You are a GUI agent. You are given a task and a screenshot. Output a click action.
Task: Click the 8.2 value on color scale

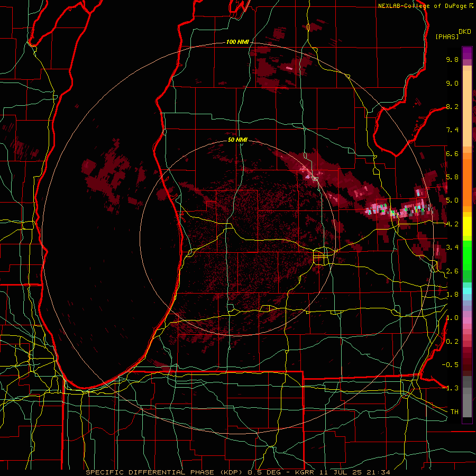452,106
